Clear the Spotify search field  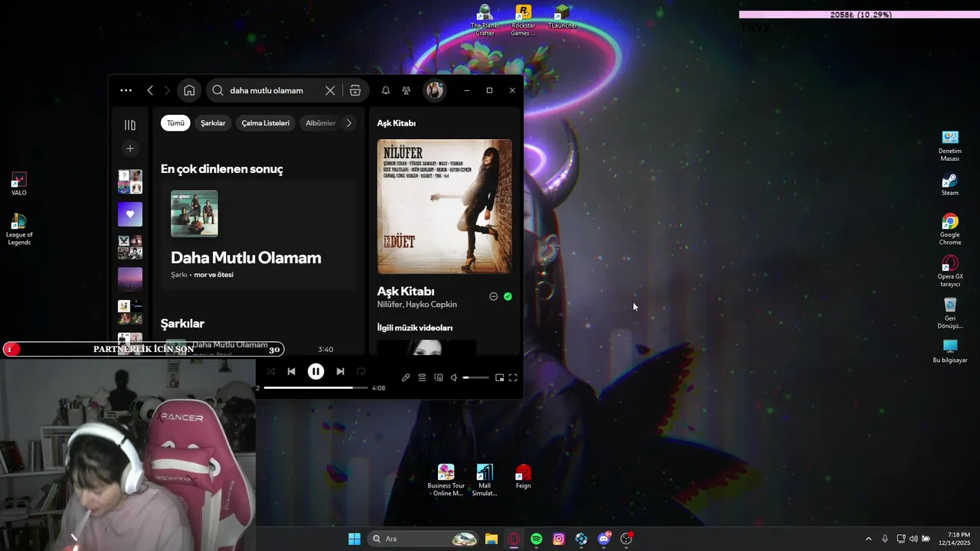330,90
